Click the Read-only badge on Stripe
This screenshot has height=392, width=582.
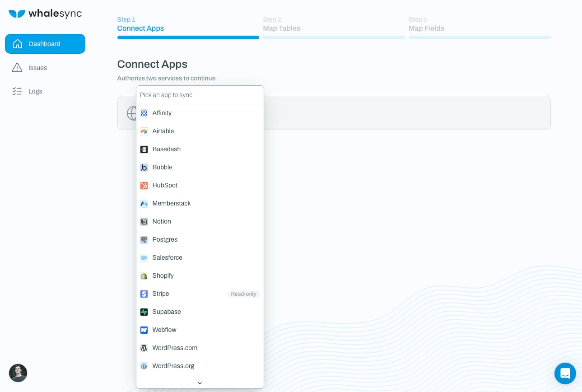click(243, 294)
